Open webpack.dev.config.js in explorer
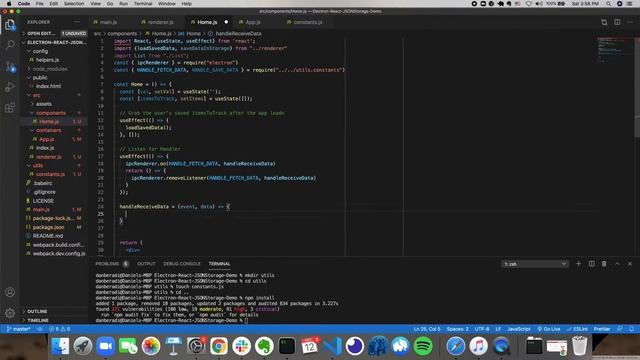The width and height of the screenshot is (640, 360). (59, 253)
